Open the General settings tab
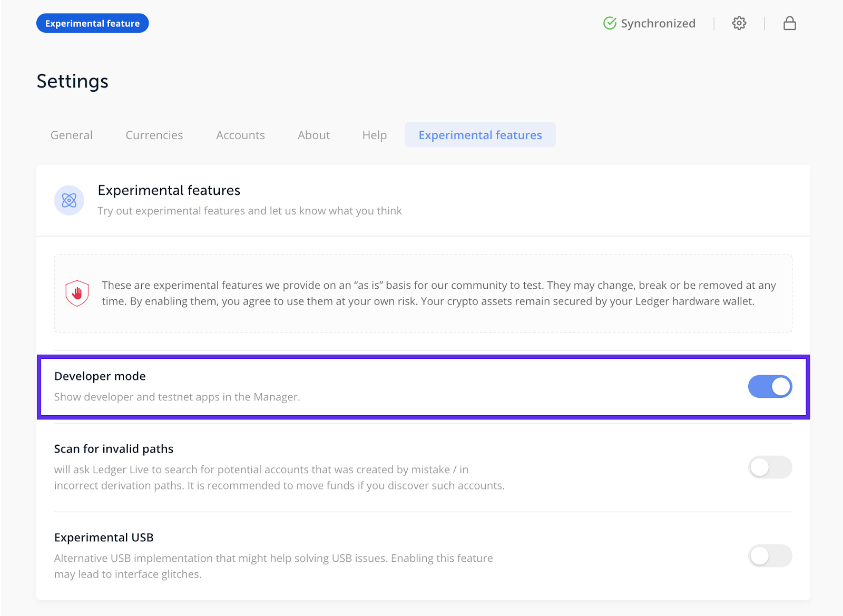 (x=72, y=135)
